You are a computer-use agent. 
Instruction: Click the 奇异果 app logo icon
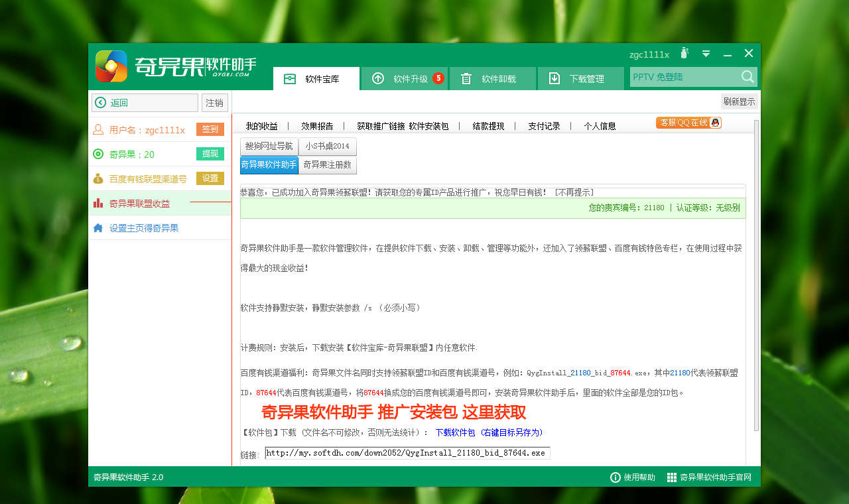(x=111, y=66)
